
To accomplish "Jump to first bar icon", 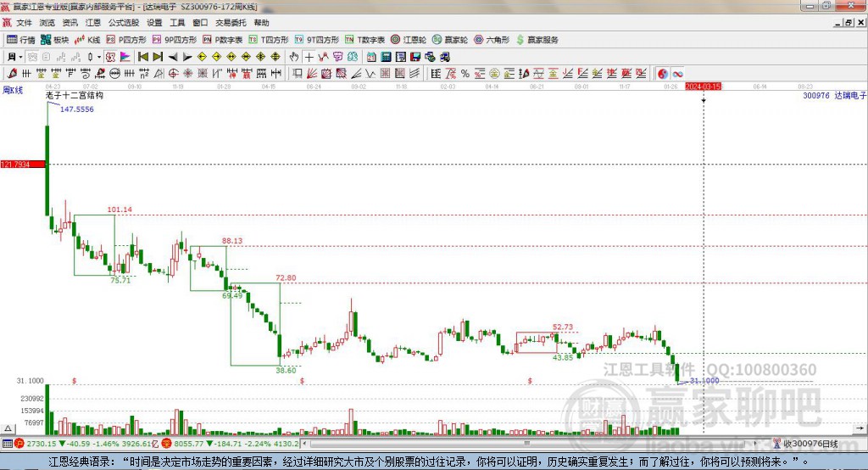I will [x=143, y=57].
